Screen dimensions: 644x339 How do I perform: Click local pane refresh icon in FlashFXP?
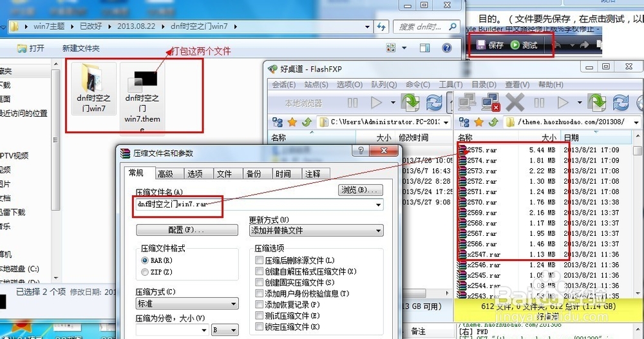coord(434,102)
